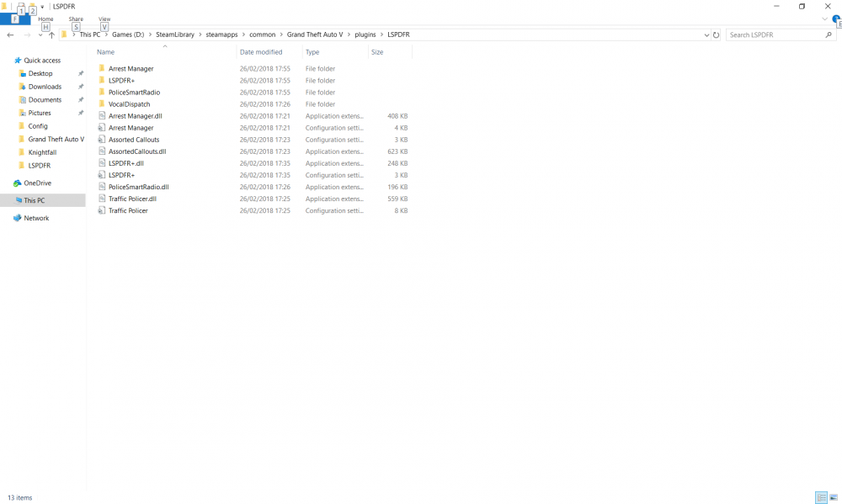Select the Traffic Policer configuration file icon
This screenshot has width=842, height=504.
(102, 210)
